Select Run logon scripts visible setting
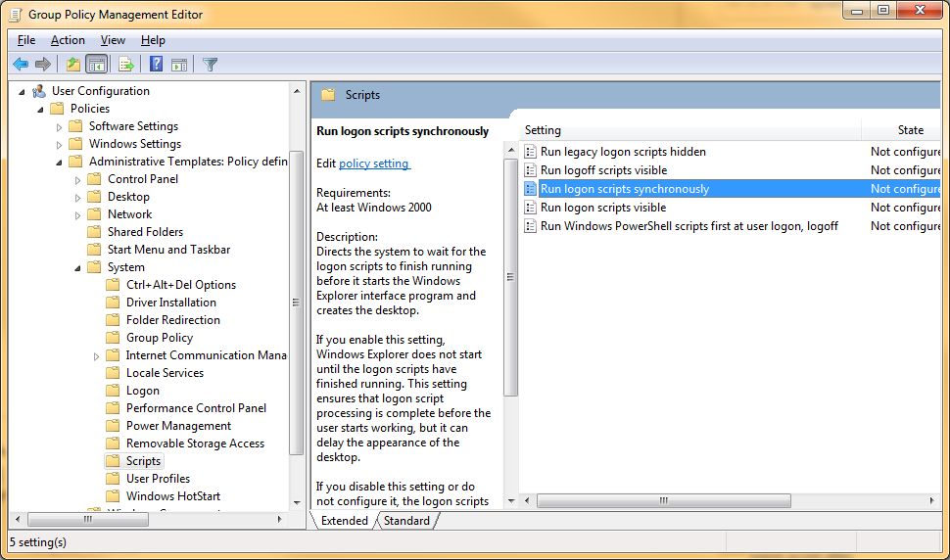Viewport: 950px width, 560px height. [x=603, y=208]
